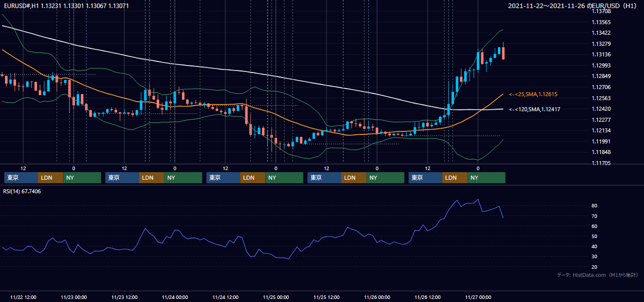The height and width of the screenshot is (302, 644).
Task: Select the last NY session block on the right
Action: pyautogui.click(x=486, y=178)
